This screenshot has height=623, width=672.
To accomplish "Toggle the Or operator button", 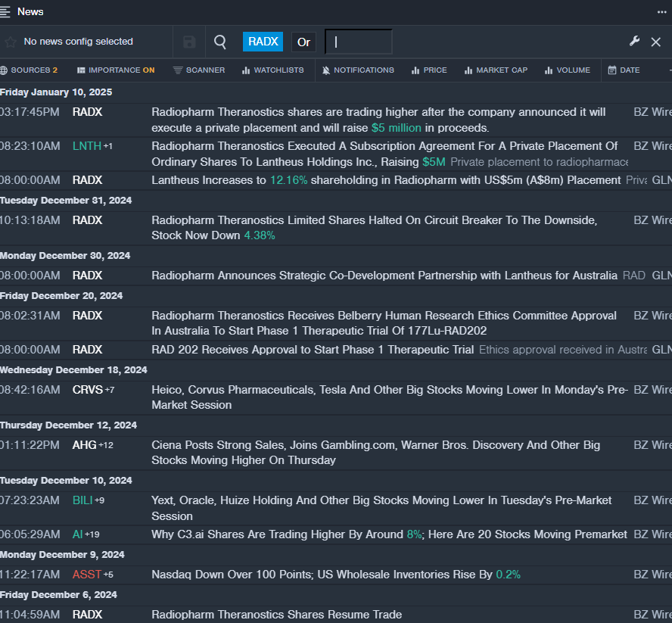I will tap(303, 42).
